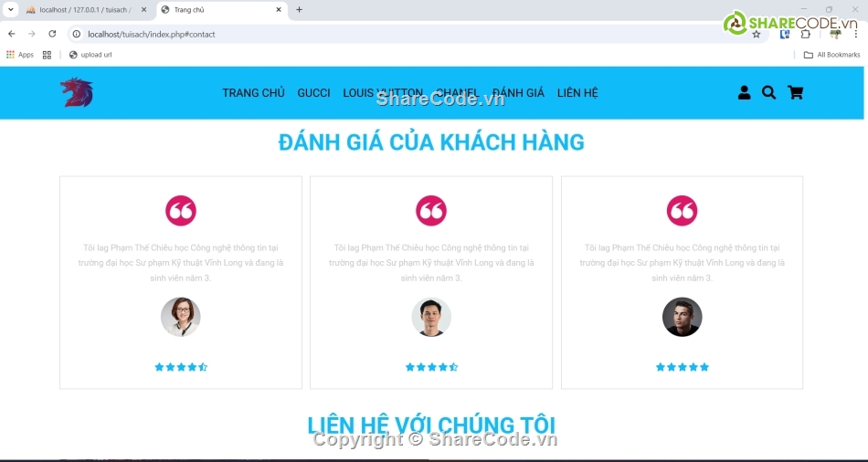Bookmark this page with the star icon
868x462 pixels.
(x=757, y=35)
